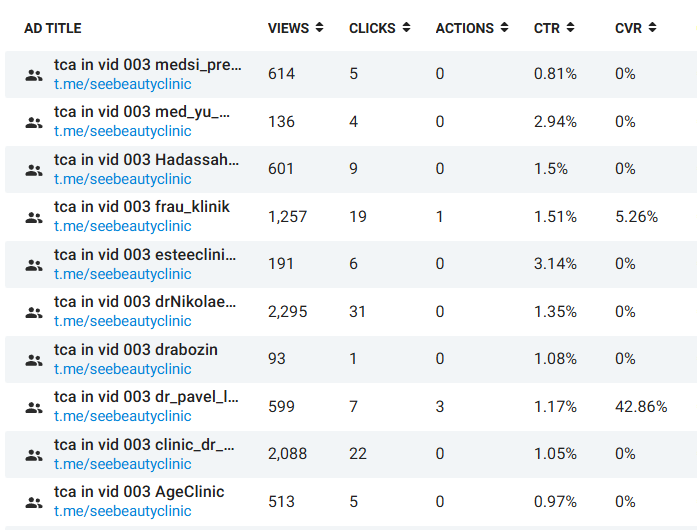
Task: Click group icon beside esteeclini ad
Action: click(x=34, y=264)
